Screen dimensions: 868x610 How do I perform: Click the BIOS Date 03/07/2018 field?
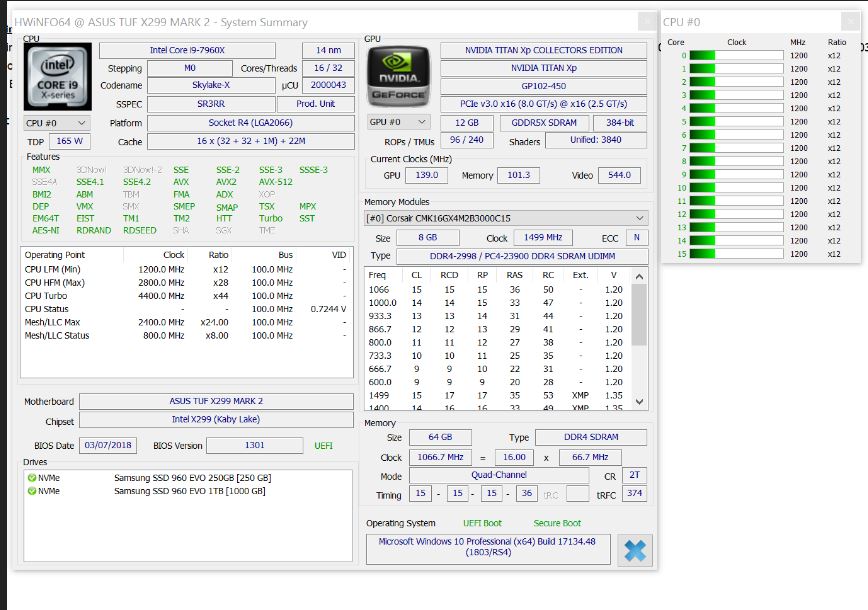(x=108, y=445)
